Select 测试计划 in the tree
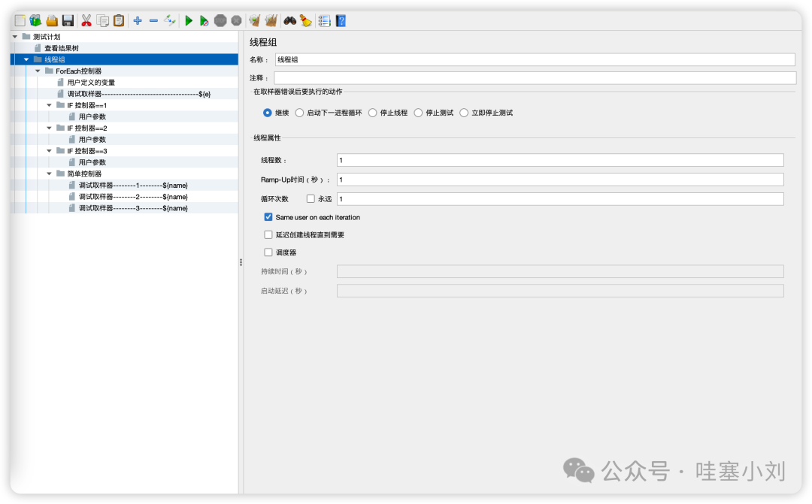 click(x=47, y=37)
